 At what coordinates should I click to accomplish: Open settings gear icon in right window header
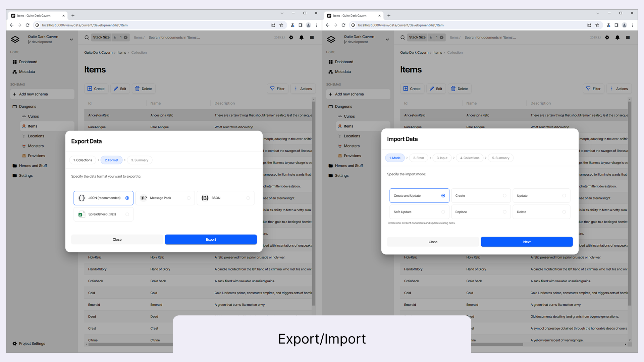[x=607, y=38]
